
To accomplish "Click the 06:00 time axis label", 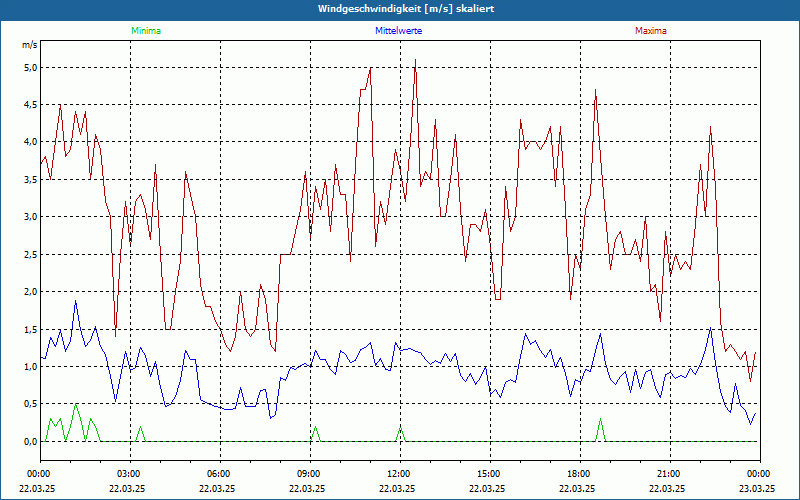I will coord(220,474).
